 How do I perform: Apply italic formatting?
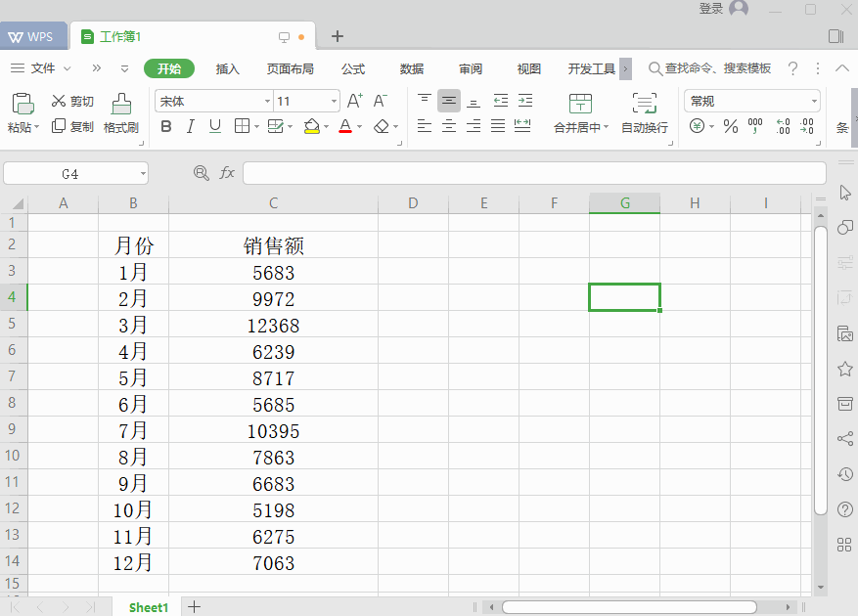coord(190,126)
